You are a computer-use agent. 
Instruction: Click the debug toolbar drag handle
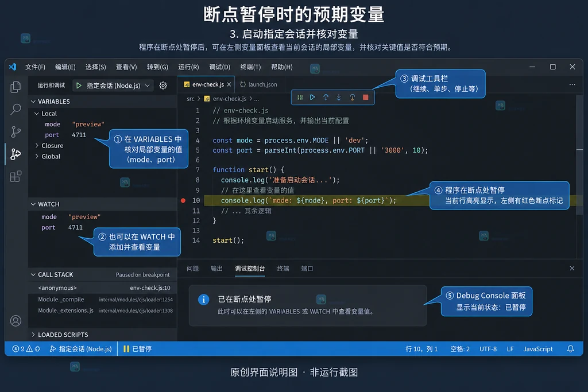[300, 98]
